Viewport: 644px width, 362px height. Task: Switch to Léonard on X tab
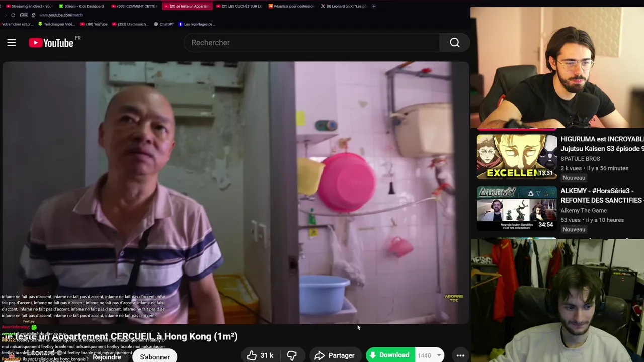pyautogui.click(x=344, y=6)
